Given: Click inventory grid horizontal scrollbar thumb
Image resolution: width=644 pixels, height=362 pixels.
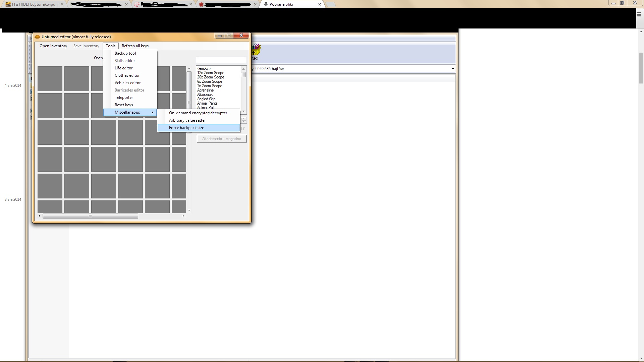Looking at the screenshot, I should 90,216.
